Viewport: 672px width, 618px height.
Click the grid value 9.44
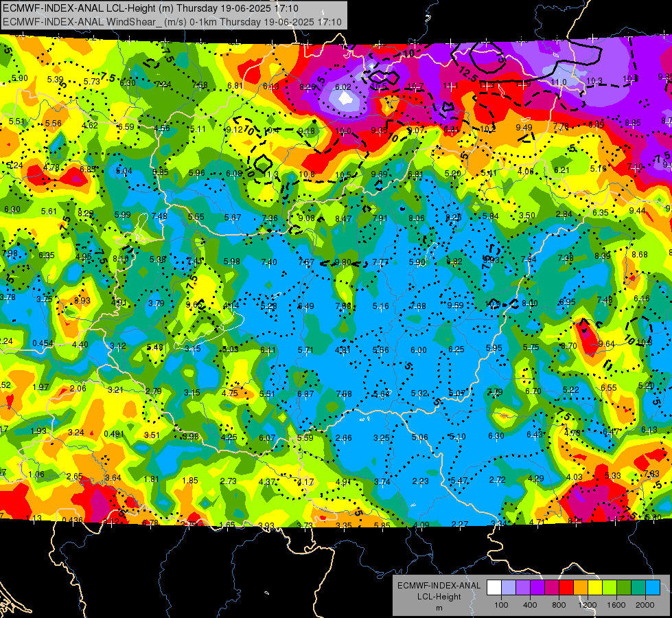(x=637, y=210)
